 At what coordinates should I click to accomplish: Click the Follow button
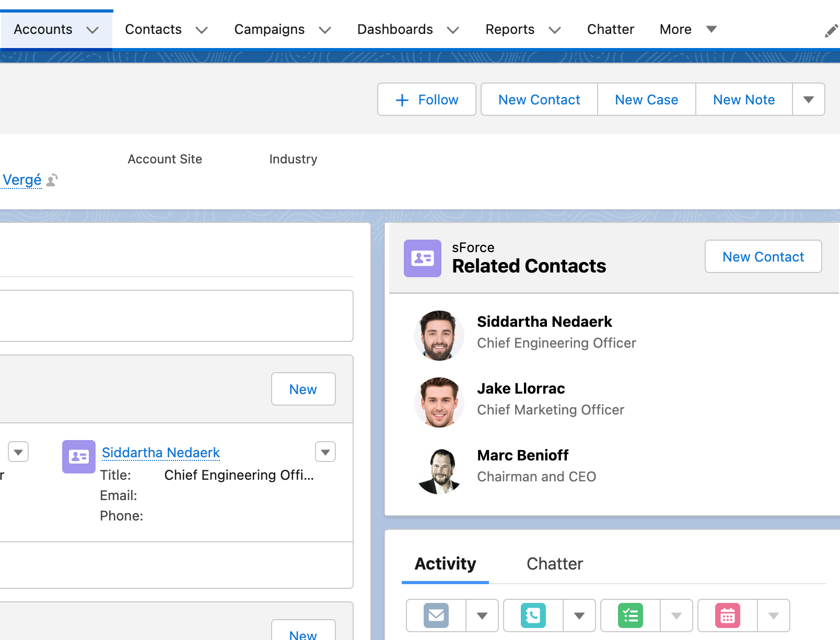click(x=427, y=100)
